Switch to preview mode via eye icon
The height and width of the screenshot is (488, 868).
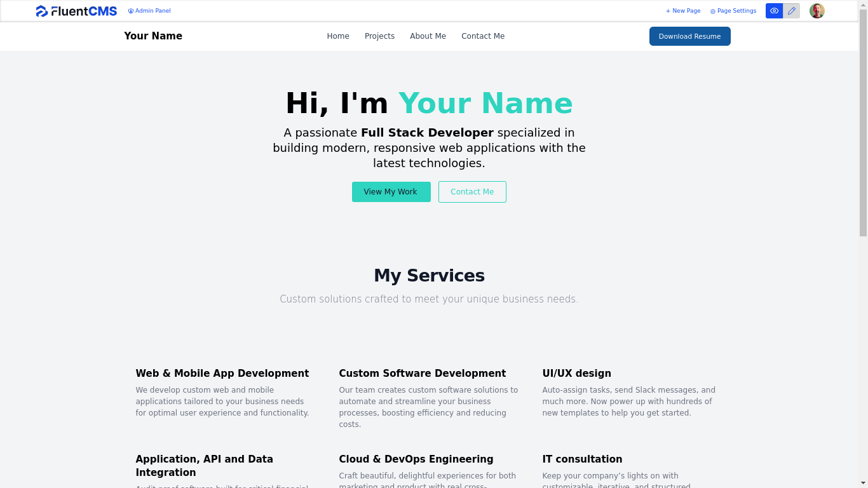point(774,11)
